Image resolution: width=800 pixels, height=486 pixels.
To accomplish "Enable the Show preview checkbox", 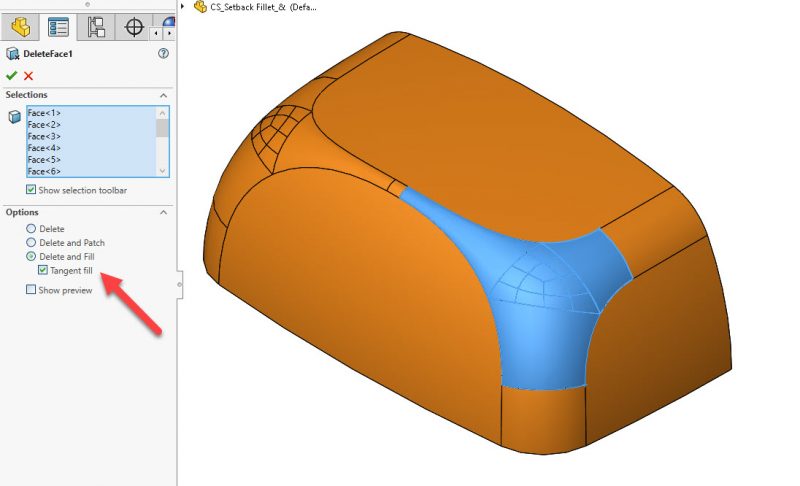I will click(31, 290).
